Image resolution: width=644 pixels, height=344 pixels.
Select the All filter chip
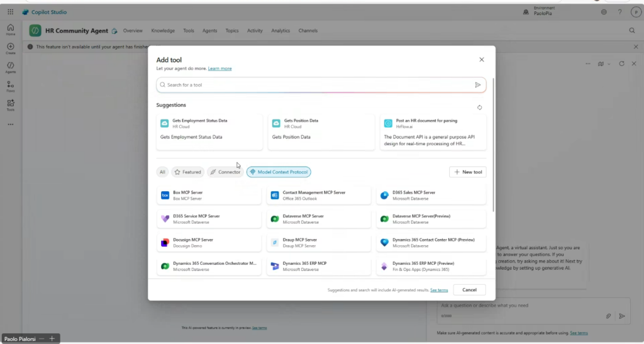click(x=162, y=172)
